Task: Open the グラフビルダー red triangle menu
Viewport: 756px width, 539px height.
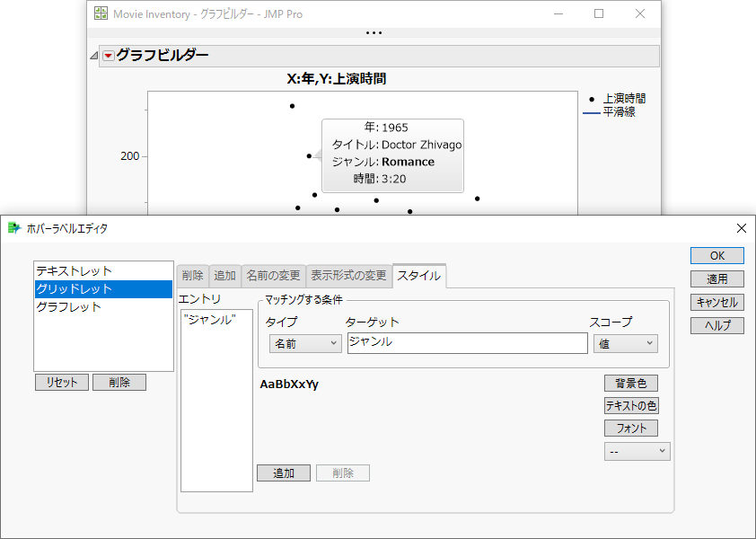Action: [108, 57]
